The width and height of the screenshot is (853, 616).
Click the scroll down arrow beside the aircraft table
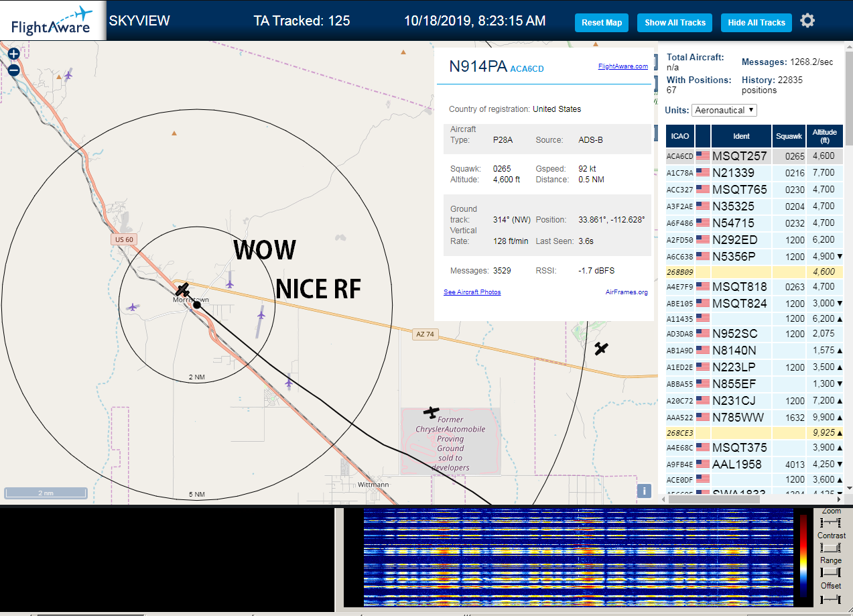pyautogui.click(x=849, y=489)
